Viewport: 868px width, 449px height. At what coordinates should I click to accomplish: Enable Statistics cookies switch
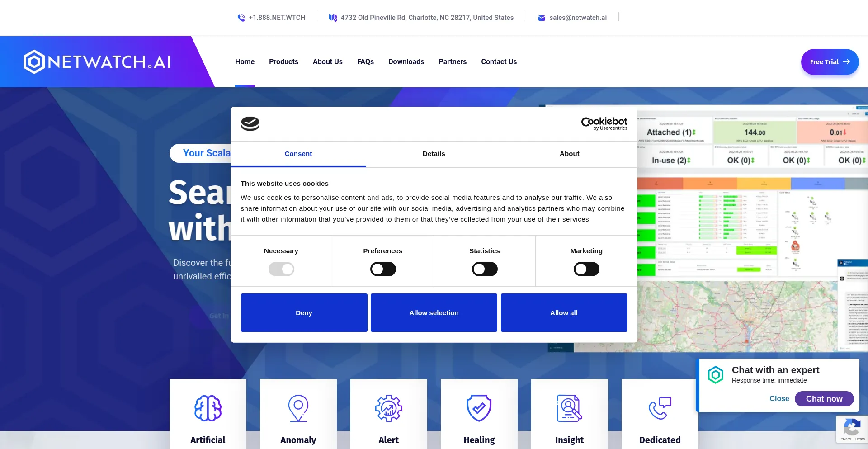click(x=485, y=269)
